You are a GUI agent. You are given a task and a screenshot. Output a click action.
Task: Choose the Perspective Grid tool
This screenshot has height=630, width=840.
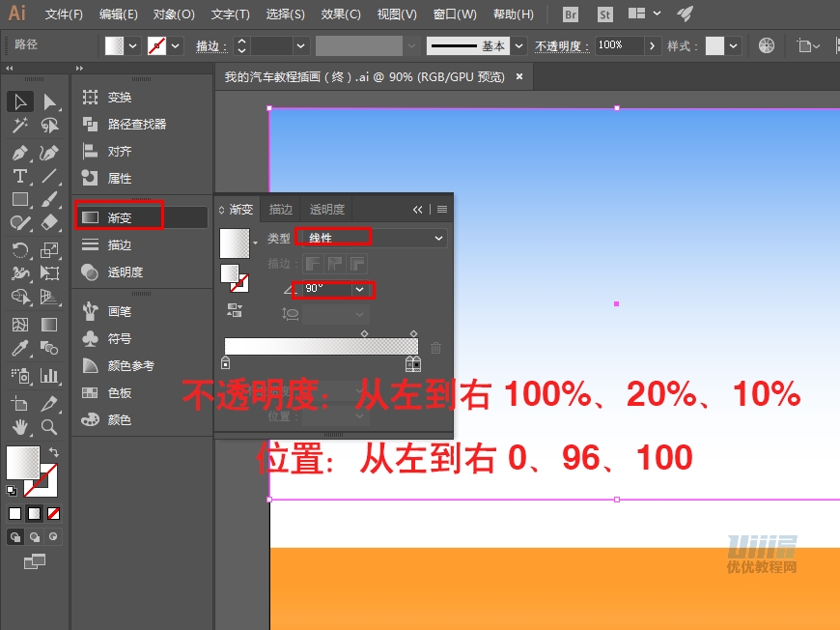pyautogui.click(x=49, y=296)
